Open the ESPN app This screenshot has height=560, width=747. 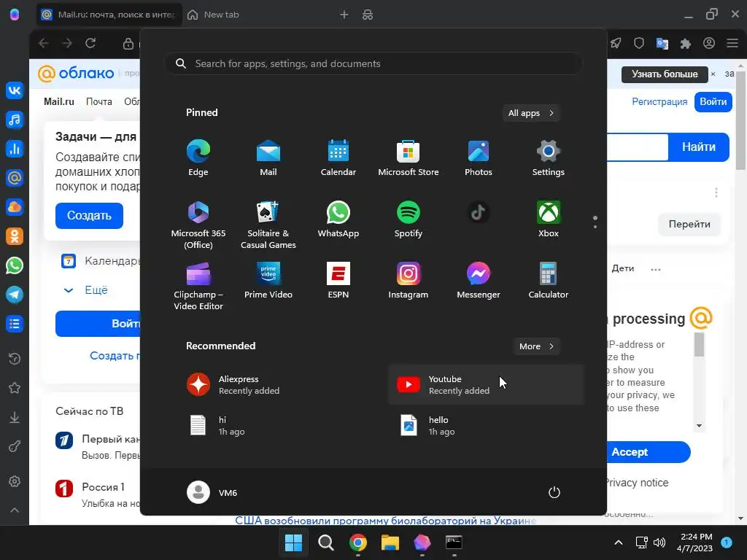coord(338,281)
